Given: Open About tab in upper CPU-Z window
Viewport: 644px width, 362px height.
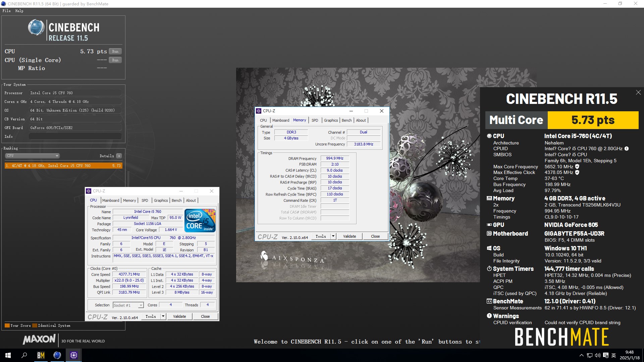Looking at the screenshot, I should [x=361, y=120].
